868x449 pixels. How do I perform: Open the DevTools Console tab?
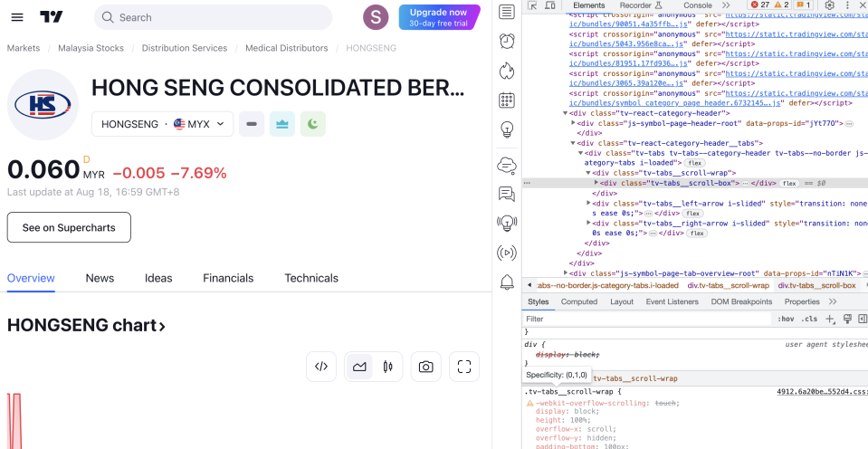698,5
